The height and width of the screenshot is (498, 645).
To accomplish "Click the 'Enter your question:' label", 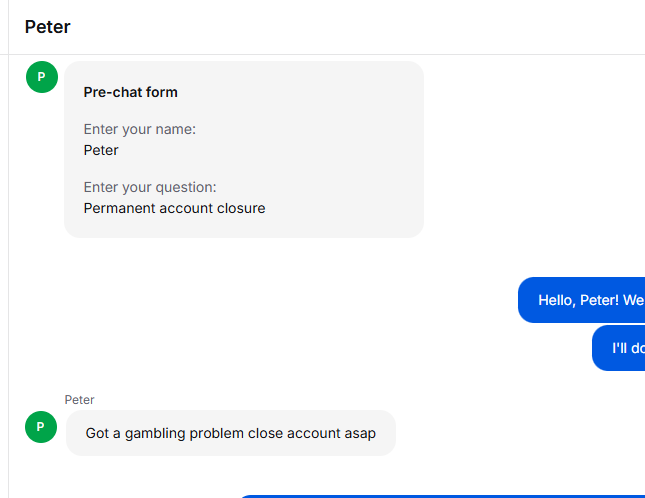I will [x=150, y=187].
